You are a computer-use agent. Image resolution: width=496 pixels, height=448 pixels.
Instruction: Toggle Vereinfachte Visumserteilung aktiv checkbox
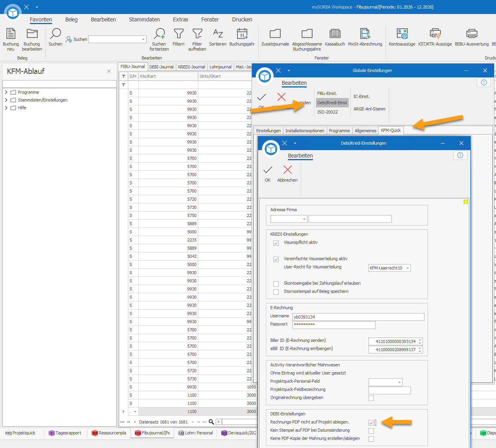[x=276, y=259]
